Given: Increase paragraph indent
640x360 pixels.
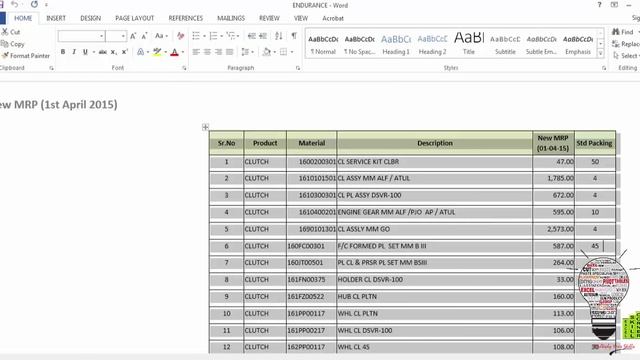Looking at the screenshot, I should [x=263, y=36].
